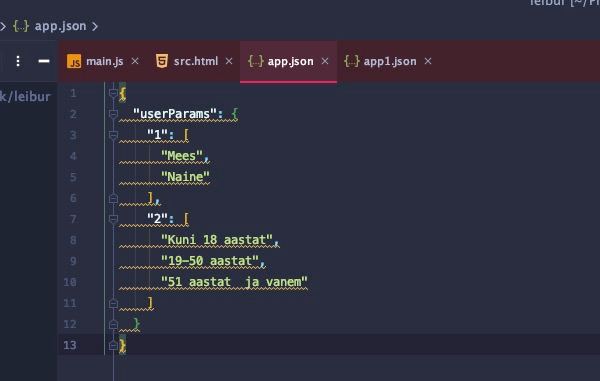
Task: Place cursor on "Naine" string in editor
Action: click(185, 177)
